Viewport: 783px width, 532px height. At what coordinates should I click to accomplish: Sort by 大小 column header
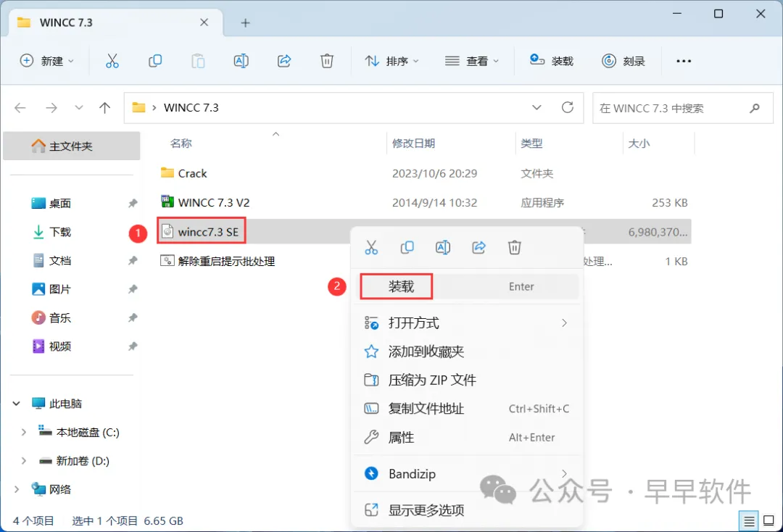coord(639,144)
